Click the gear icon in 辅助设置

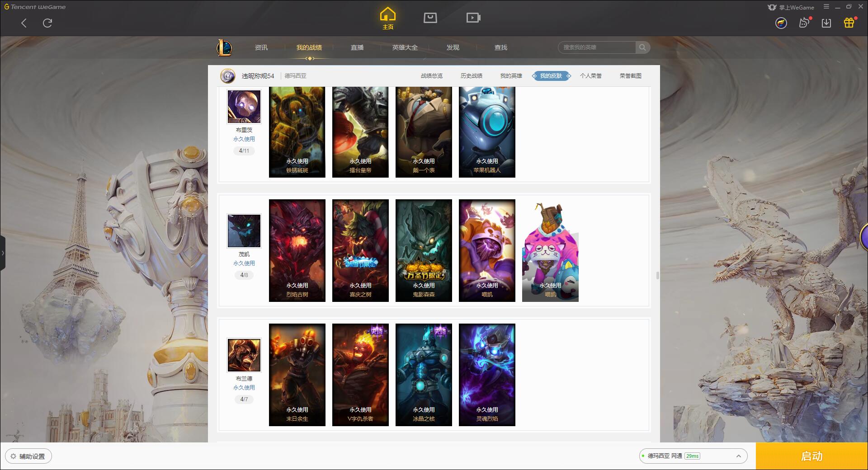coord(13,456)
